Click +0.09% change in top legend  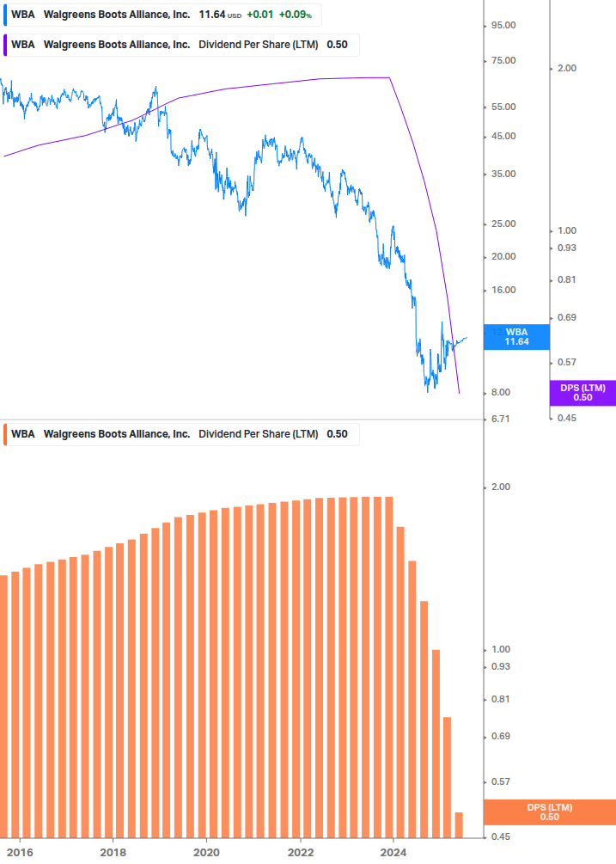[x=295, y=15]
